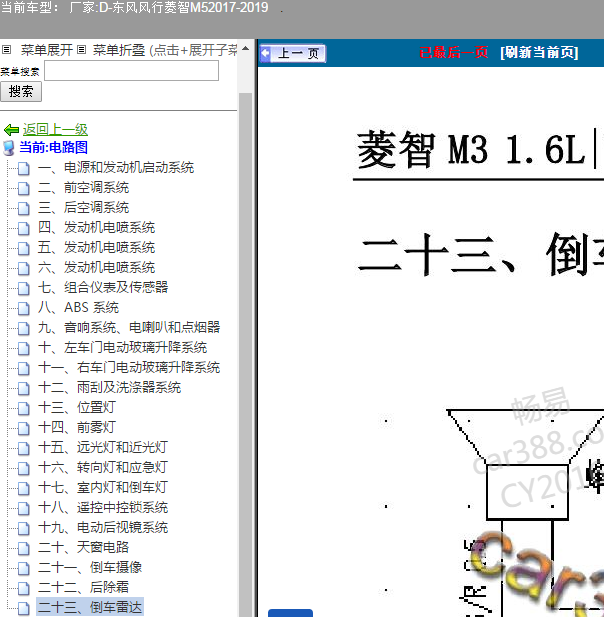Open 二十、天窗电路 diagram

point(83,547)
